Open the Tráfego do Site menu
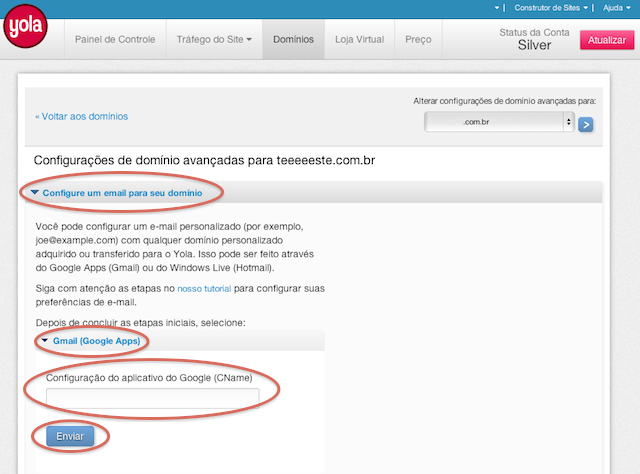Screen dimensions: 640x474 214,40
